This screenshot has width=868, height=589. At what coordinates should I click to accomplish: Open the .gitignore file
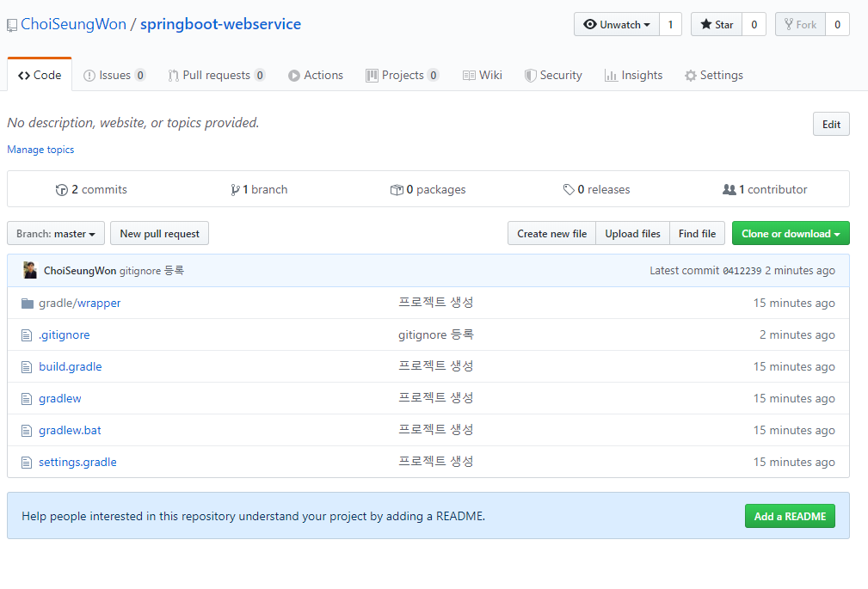coord(65,334)
